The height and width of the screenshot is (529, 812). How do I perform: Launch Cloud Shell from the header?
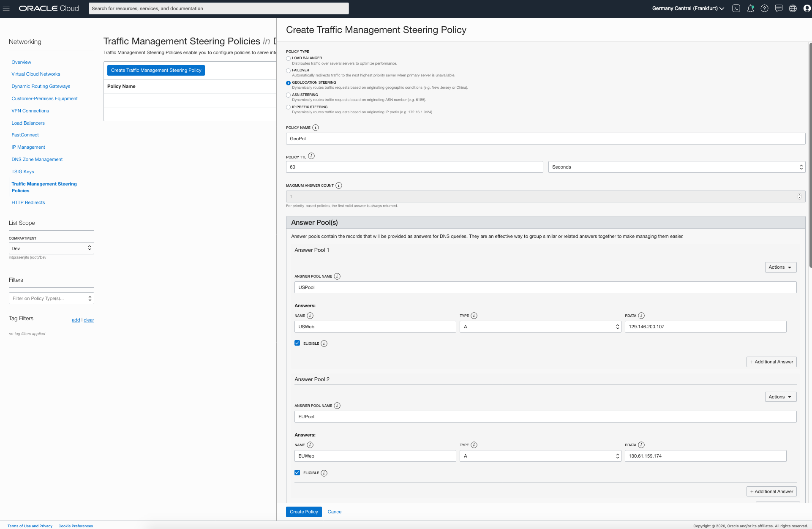736,8
